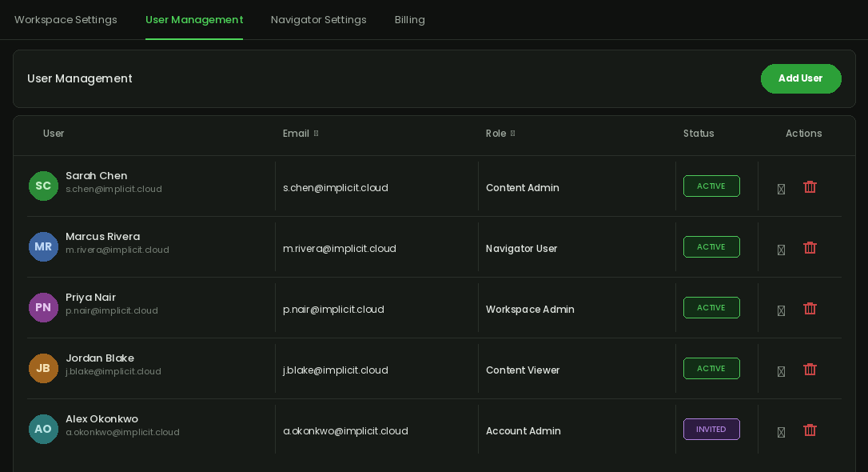Click the Workspace Admin role cell
868x472 pixels.
click(x=531, y=310)
